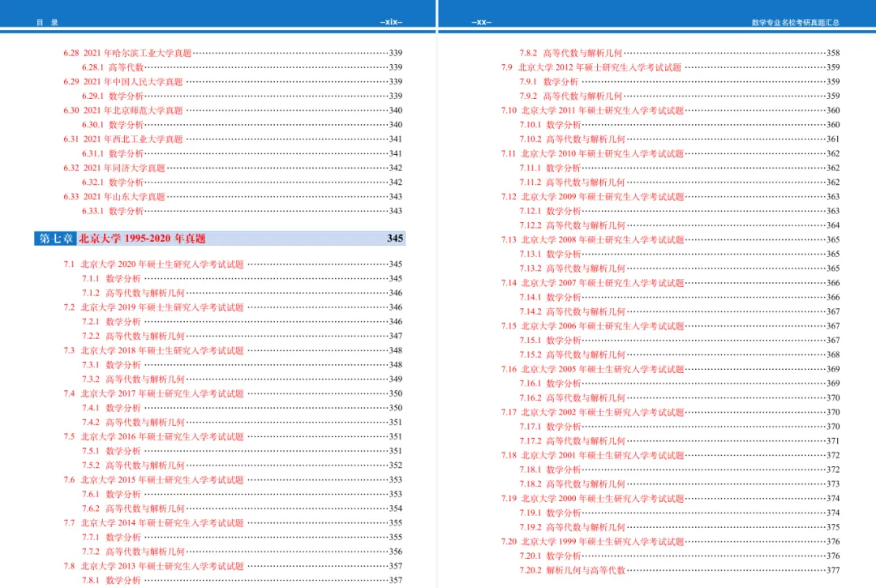The image size is (876, 588).
Task: Open 7.8 北京大学 2013 年 exam entry
Action: click(233, 566)
